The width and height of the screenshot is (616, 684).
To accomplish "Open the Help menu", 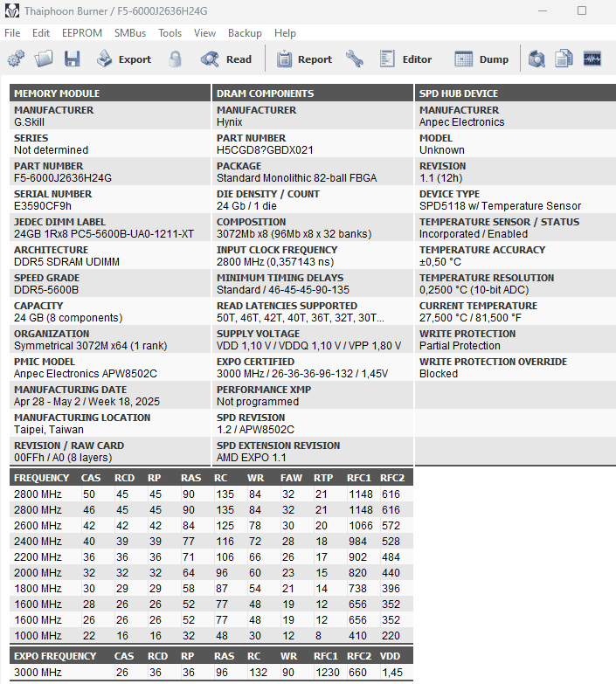I will (x=285, y=33).
